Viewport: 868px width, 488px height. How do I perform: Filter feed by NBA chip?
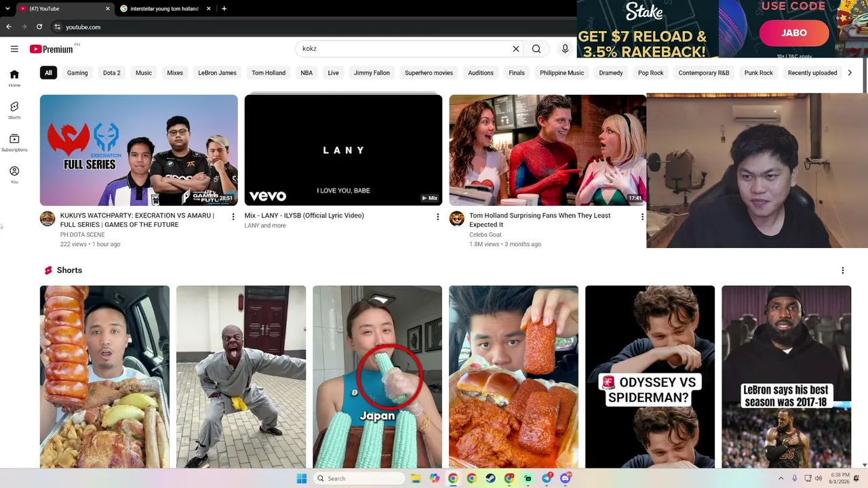(307, 73)
